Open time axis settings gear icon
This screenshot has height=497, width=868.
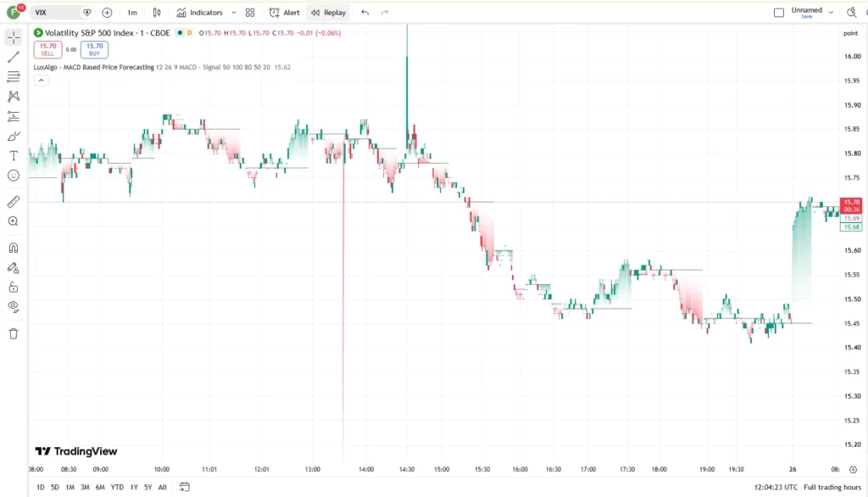[x=853, y=469]
